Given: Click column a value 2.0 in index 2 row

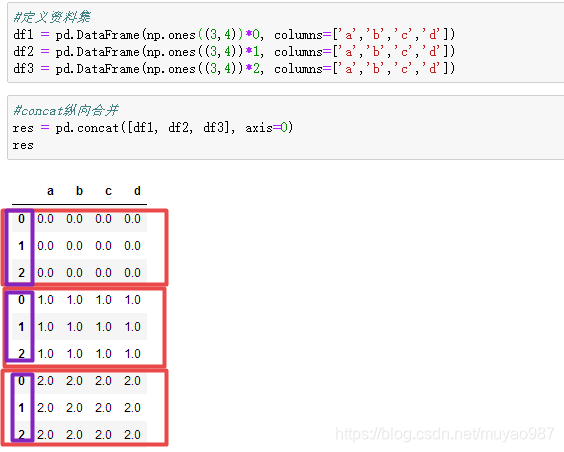Looking at the screenshot, I should (x=45, y=434).
